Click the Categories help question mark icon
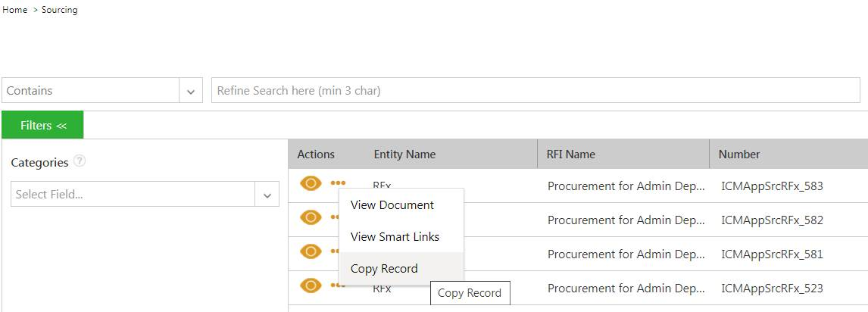 coord(80,161)
